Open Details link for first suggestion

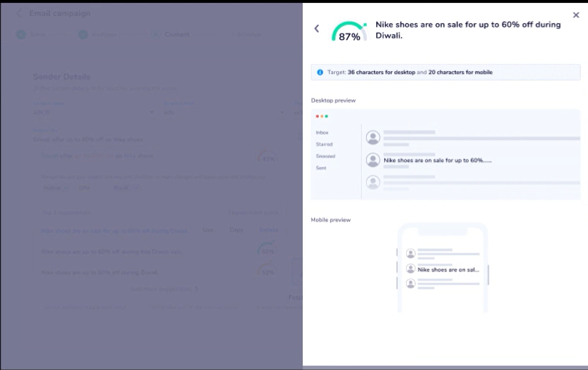[x=269, y=230]
